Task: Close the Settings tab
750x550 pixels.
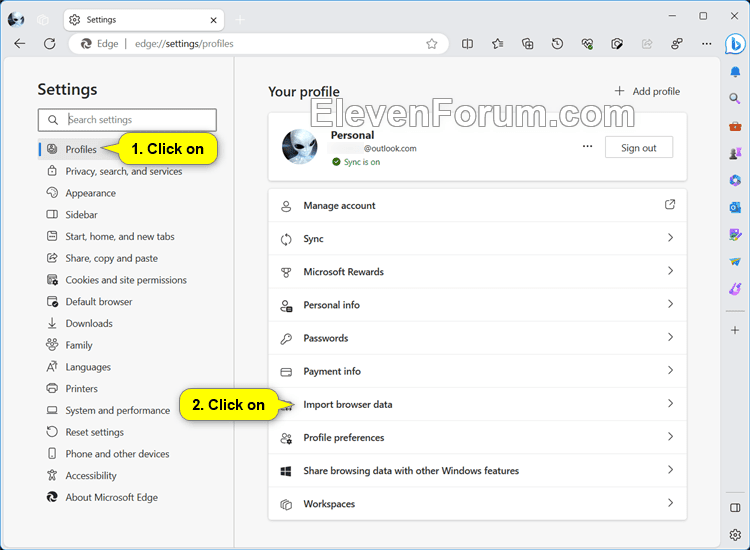Action: click(x=213, y=20)
